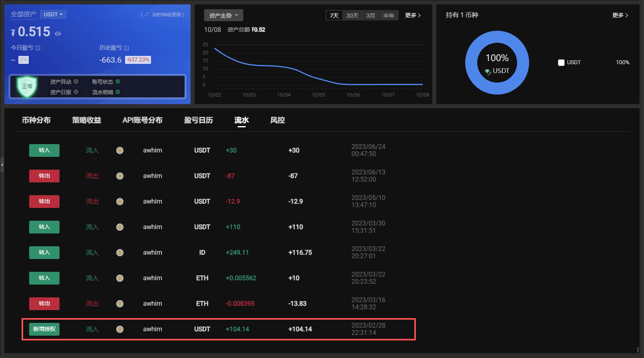
Task: Switch to the 币种分布 tab
Action: [36, 120]
